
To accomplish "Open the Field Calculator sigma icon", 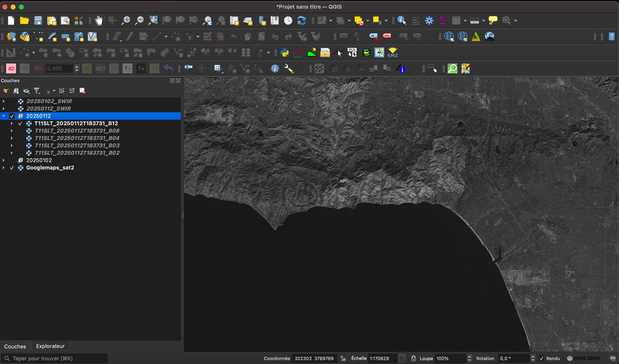I will click(443, 21).
